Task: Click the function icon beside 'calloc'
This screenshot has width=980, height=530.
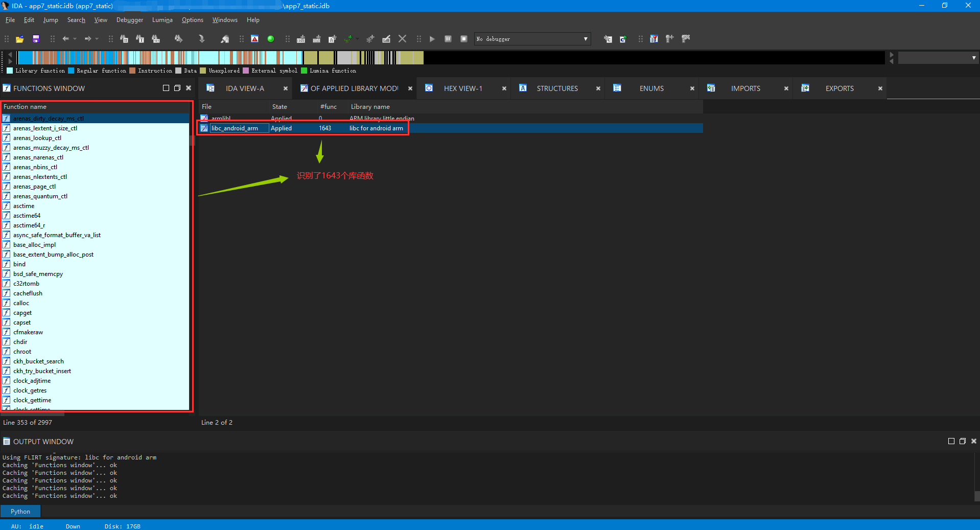Action: pos(7,303)
